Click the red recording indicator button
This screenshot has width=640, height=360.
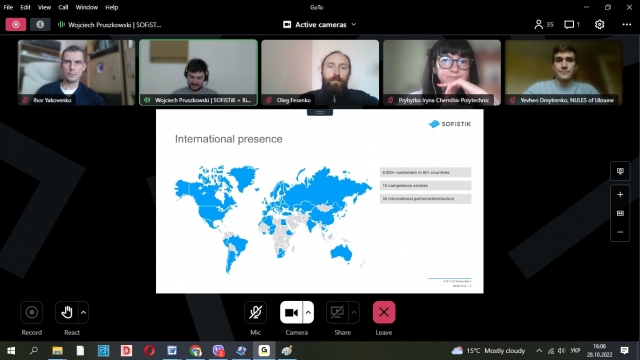[16, 24]
